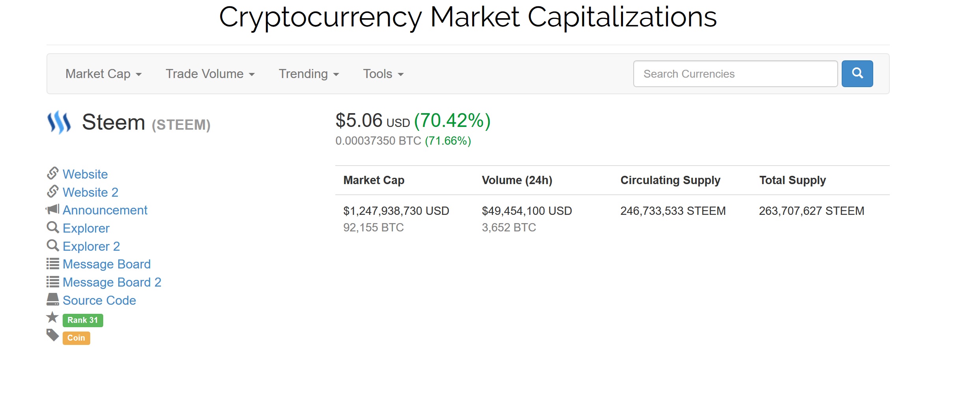Expand the Trending dropdown menu
This screenshot has height=395, width=980.
[309, 74]
